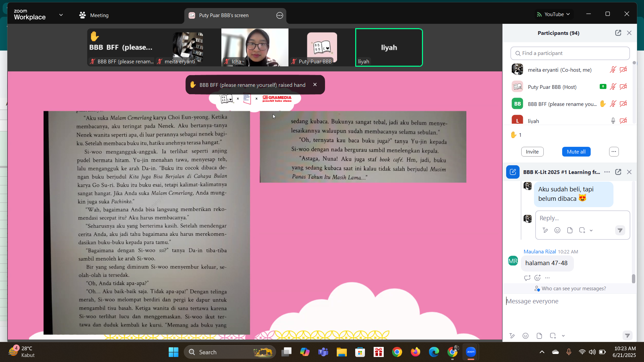Click send icon in message composer

coord(627,336)
